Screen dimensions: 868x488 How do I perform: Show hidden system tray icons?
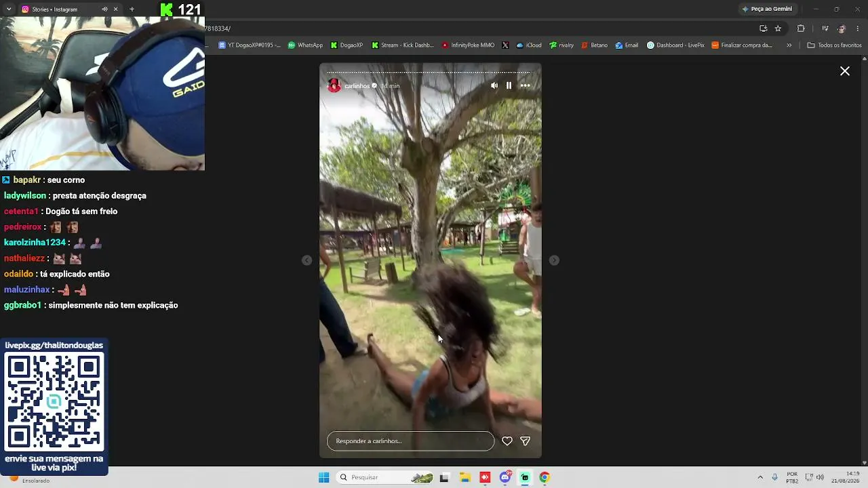coord(760,477)
